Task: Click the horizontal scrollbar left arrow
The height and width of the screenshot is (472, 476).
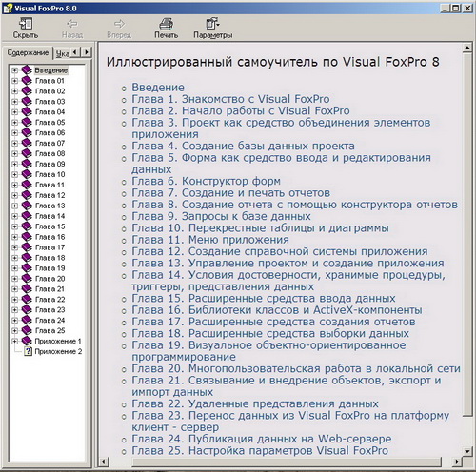Action: tap(104, 462)
